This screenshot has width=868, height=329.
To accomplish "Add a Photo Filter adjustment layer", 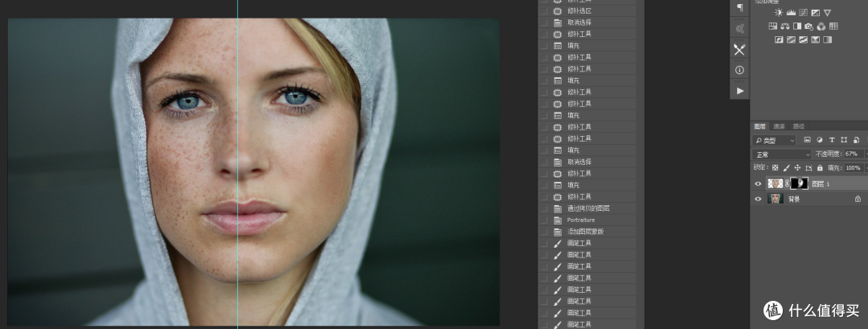I will point(809,26).
